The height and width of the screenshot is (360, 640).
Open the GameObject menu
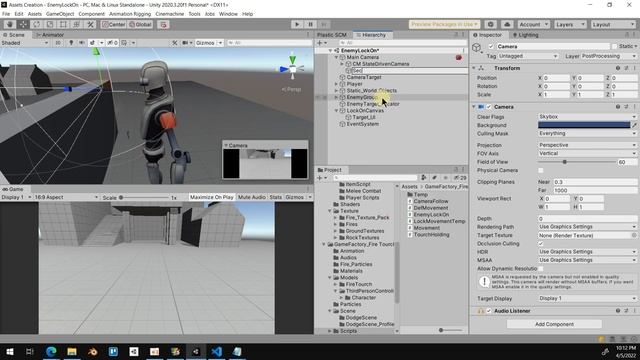tap(60, 14)
